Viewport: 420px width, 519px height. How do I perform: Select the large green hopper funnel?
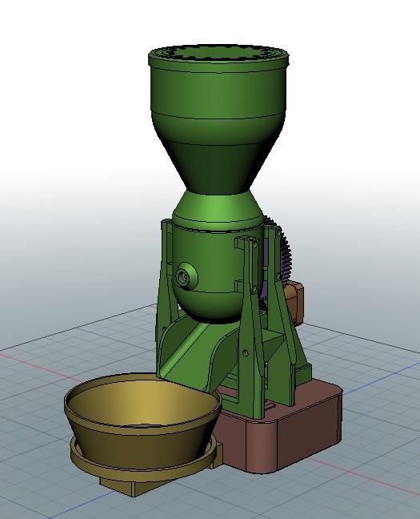point(218,119)
